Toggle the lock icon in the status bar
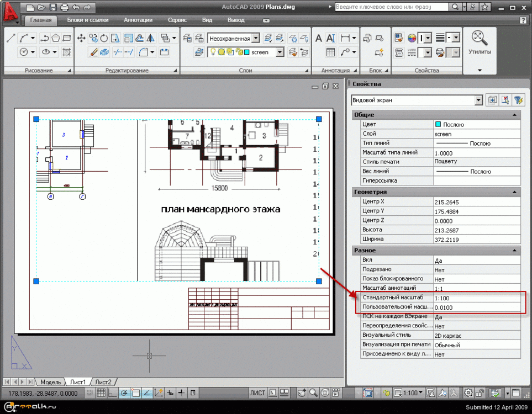Image resolution: width=532 pixels, height=414 pixels. coord(481,393)
